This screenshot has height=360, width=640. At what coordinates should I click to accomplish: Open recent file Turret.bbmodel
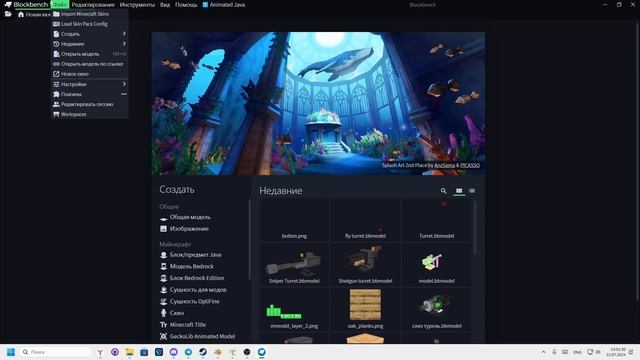coord(436,220)
